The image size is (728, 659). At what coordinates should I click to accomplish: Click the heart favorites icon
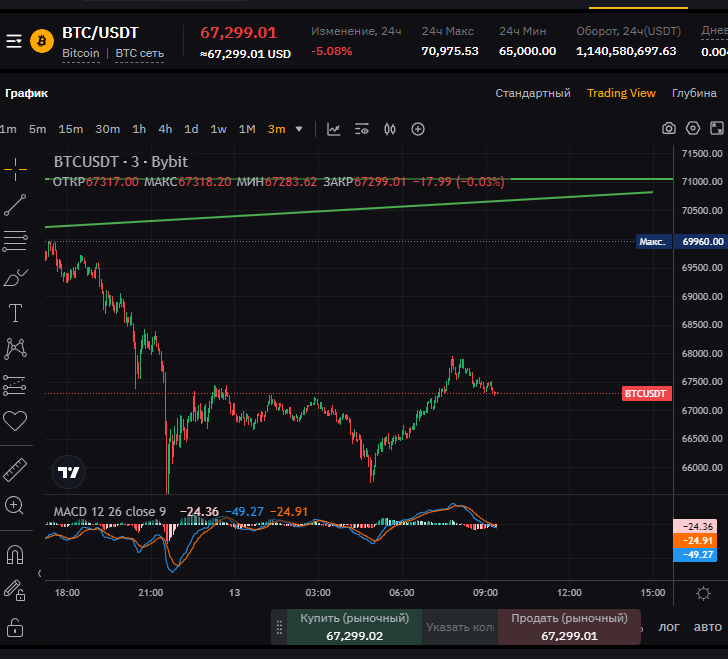click(x=15, y=421)
